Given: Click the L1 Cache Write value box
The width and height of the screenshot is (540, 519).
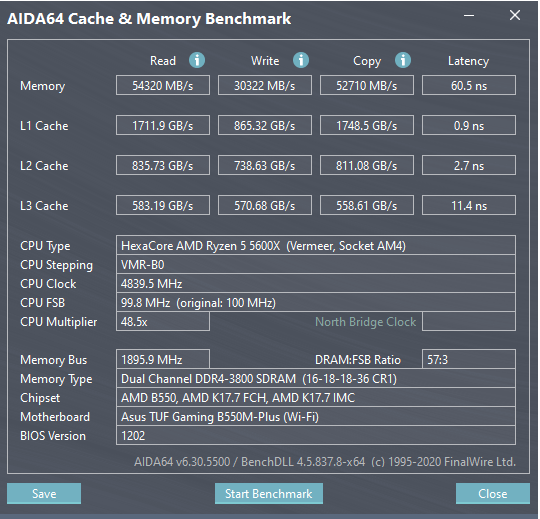Looking at the screenshot, I should pos(265,125).
